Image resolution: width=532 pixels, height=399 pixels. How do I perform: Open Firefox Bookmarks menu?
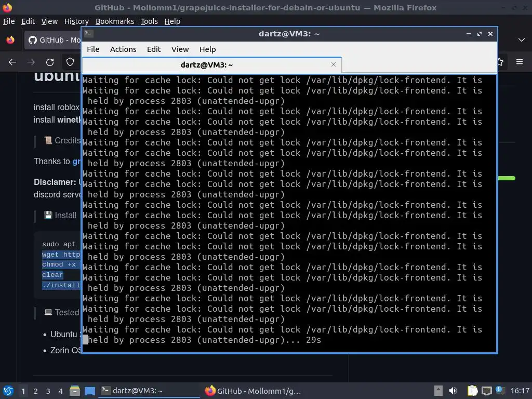(x=115, y=21)
